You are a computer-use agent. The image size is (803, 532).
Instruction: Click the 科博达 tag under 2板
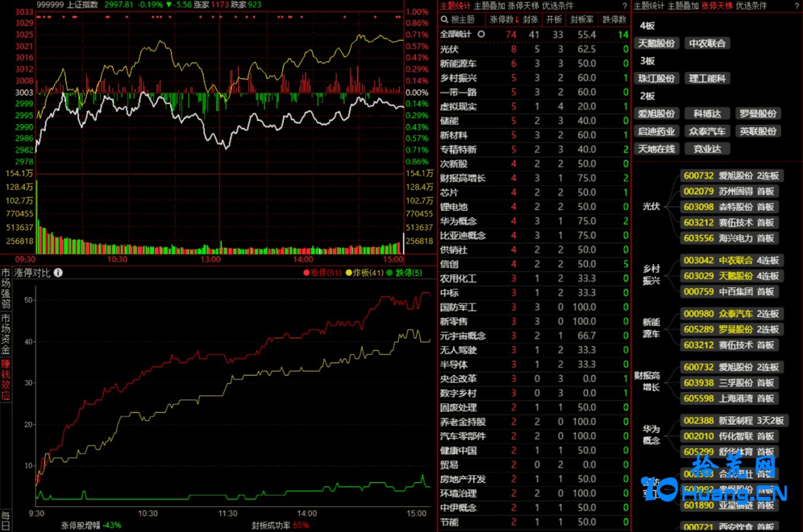pyautogui.click(x=707, y=114)
